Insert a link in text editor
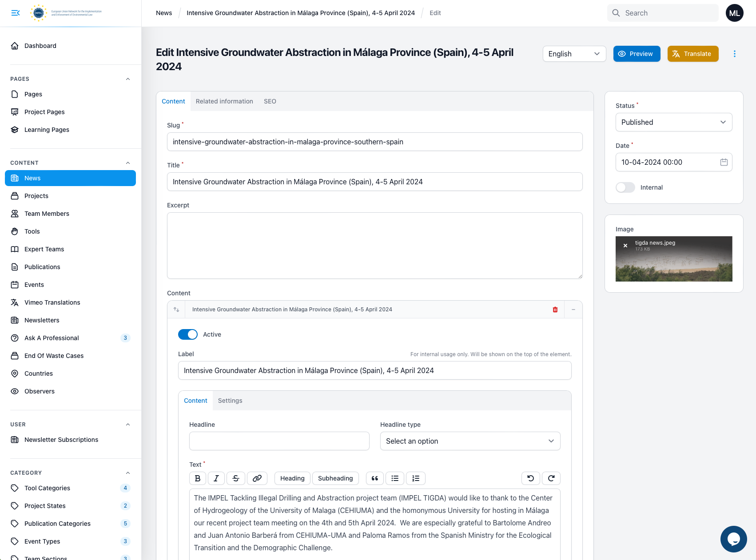 click(257, 478)
